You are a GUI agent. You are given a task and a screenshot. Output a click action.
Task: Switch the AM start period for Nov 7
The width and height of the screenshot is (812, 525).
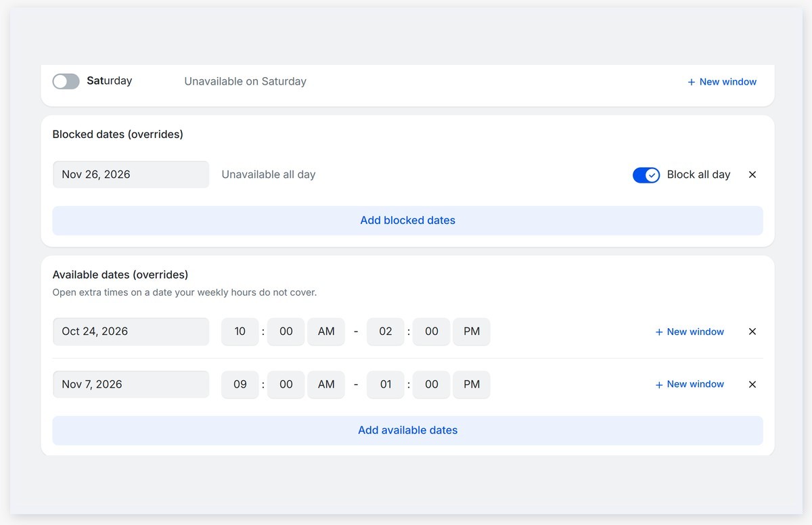pyautogui.click(x=326, y=384)
